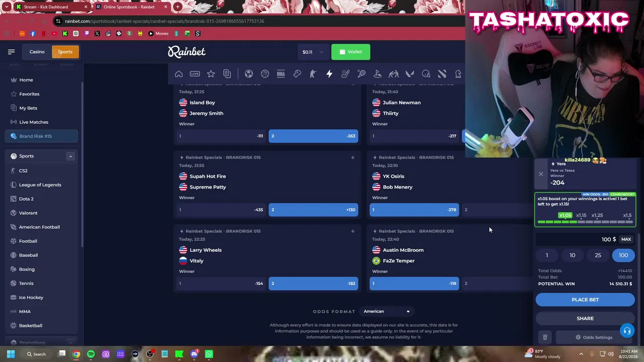Open favorites star in sports icon bar

[211, 74]
